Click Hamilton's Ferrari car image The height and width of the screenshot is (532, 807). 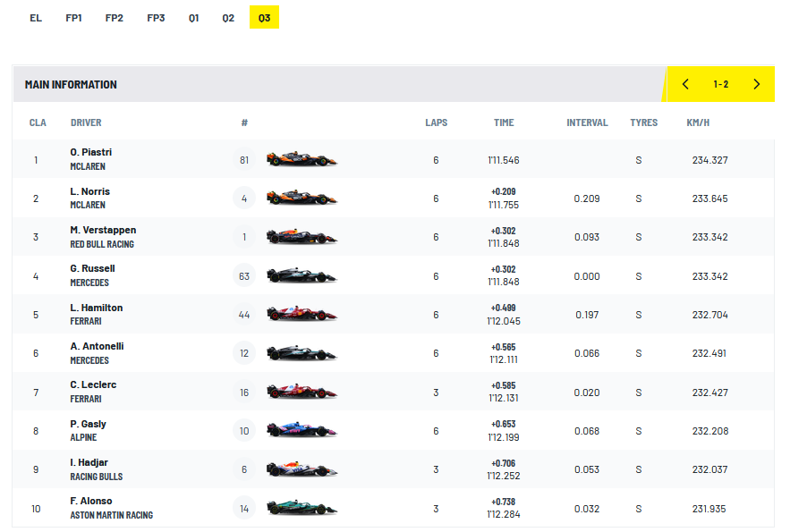(302, 315)
